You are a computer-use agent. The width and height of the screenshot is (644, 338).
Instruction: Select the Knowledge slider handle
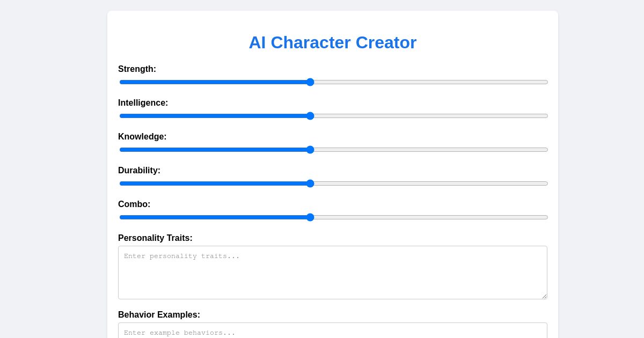coord(310,150)
